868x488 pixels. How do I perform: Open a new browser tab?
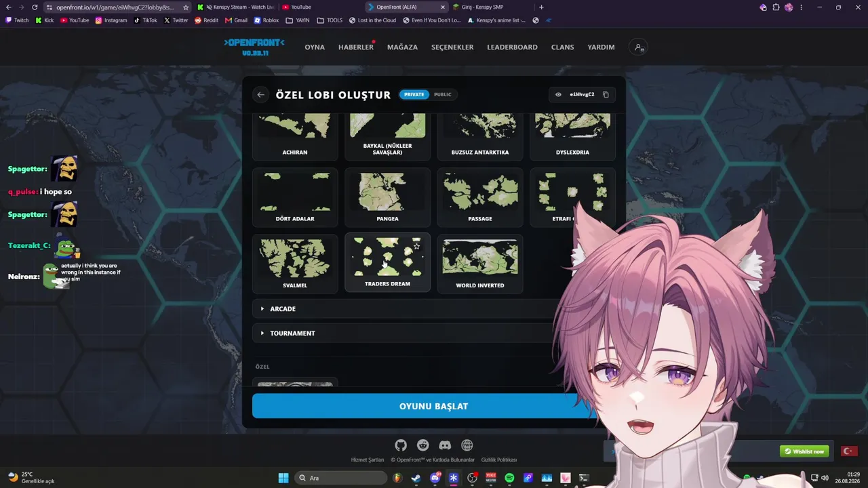pyautogui.click(x=541, y=7)
